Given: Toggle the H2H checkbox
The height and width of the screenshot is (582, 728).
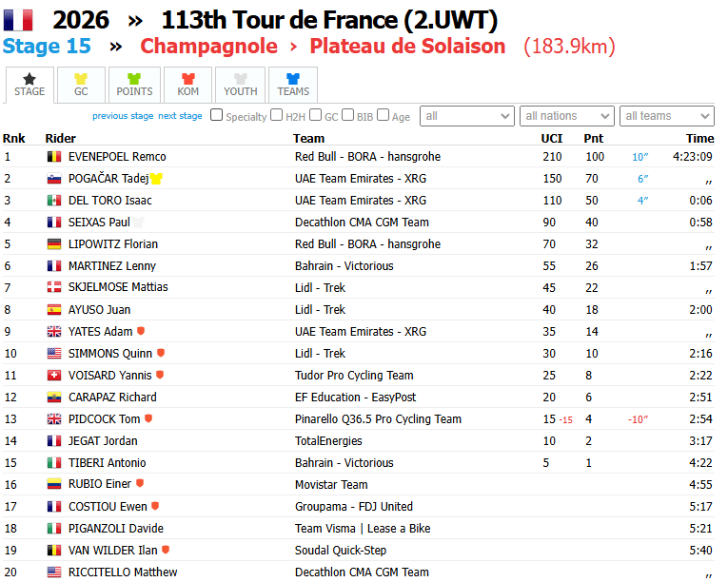Looking at the screenshot, I should tap(276, 115).
